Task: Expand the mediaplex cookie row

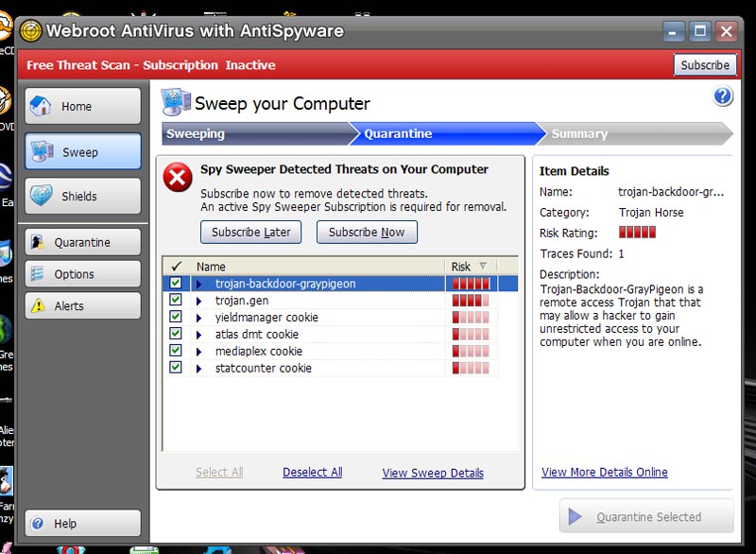Action: (x=198, y=352)
